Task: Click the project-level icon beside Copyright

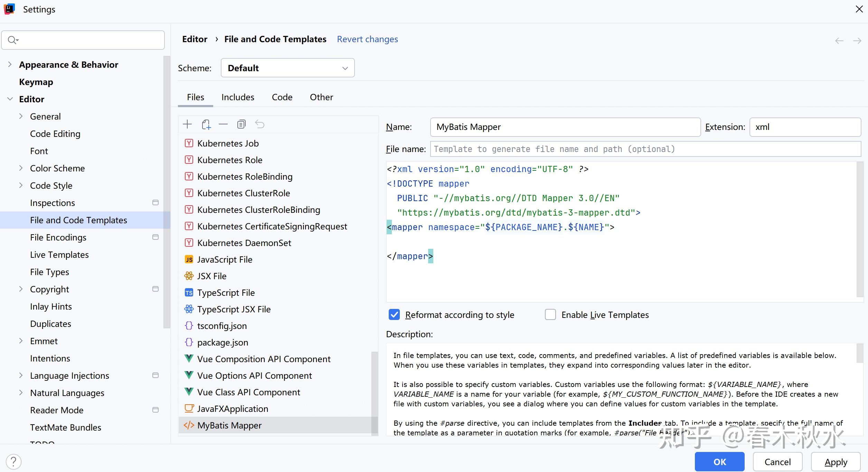Action: 155,289
